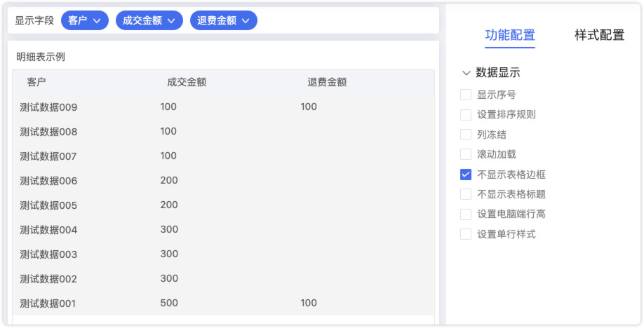
Task: Open the 成交金额 field dropdown
Action: pos(149,21)
